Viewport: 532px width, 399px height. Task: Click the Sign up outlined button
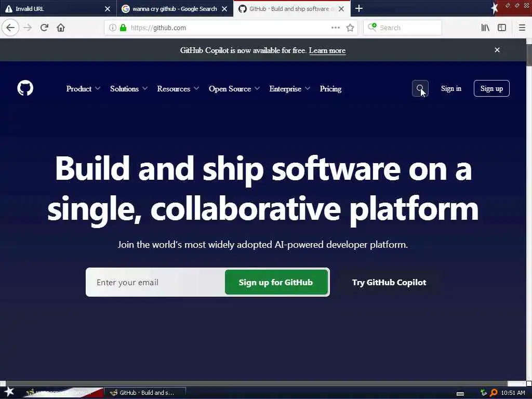coord(491,88)
